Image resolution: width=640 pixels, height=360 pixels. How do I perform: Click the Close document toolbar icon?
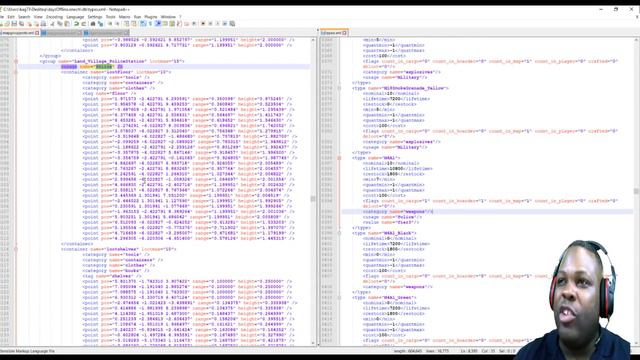[x=29, y=24]
